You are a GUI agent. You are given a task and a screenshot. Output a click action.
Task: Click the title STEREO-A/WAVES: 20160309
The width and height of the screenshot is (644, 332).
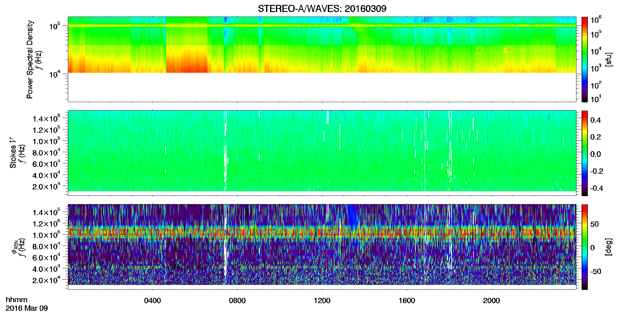(x=322, y=9)
